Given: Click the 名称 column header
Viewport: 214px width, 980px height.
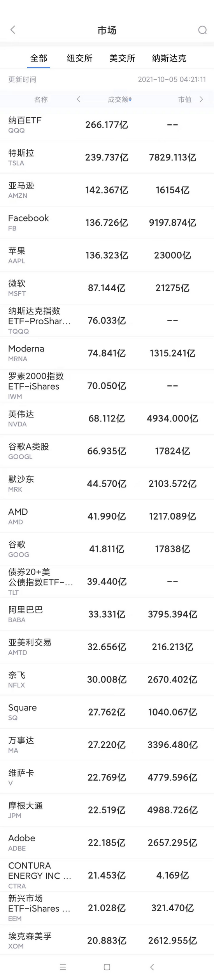Looking at the screenshot, I should pyautogui.click(x=41, y=99).
